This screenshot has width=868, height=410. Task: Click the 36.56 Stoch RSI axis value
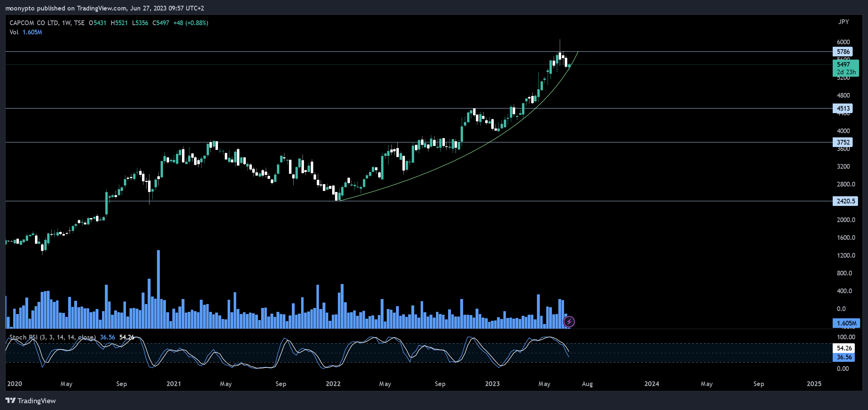click(x=844, y=357)
